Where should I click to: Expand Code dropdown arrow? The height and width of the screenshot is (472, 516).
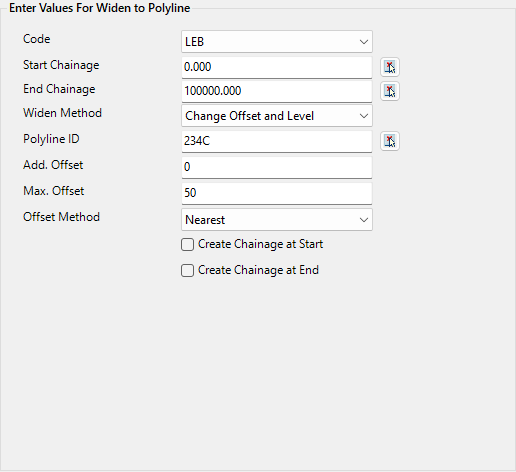coord(364,42)
